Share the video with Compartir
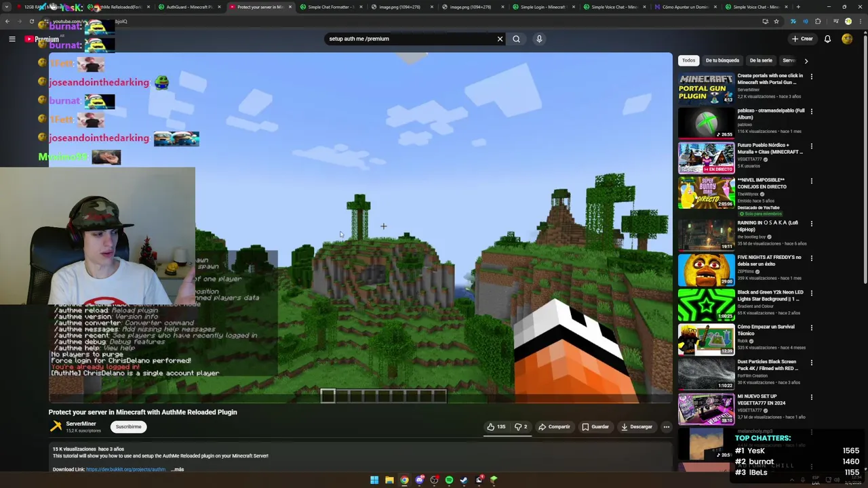 pyautogui.click(x=554, y=427)
